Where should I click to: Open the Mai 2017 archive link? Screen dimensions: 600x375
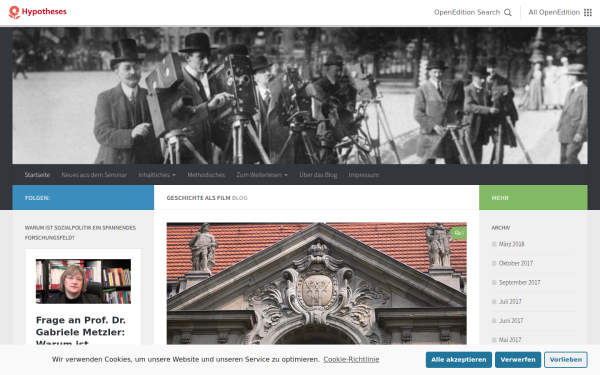510,339
